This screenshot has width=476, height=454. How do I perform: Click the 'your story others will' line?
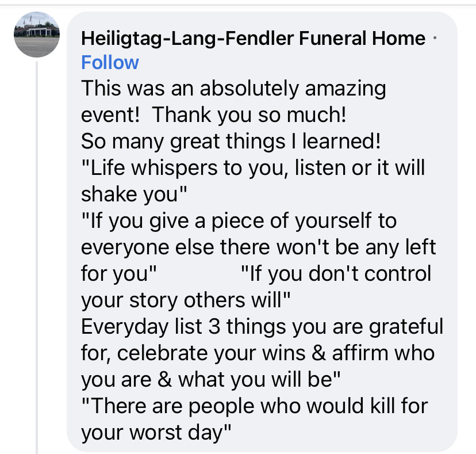[x=186, y=300]
